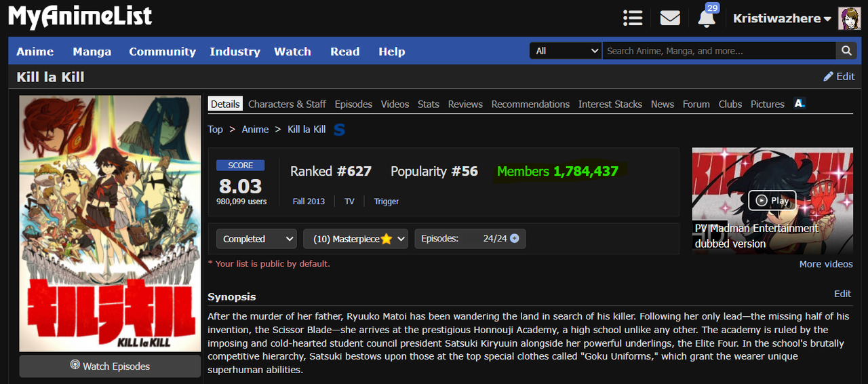868x384 pixels.
Task: Open the Read navigation menu
Action: pos(344,52)
